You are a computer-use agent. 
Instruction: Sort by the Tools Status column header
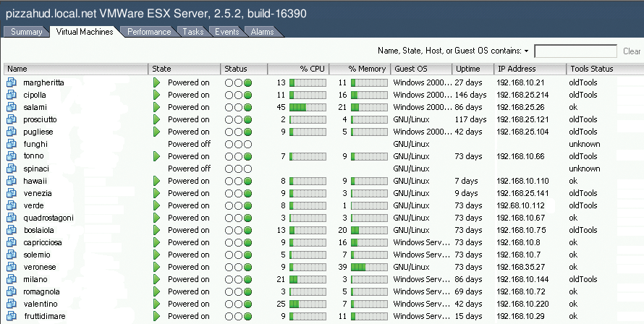(605, 69)
